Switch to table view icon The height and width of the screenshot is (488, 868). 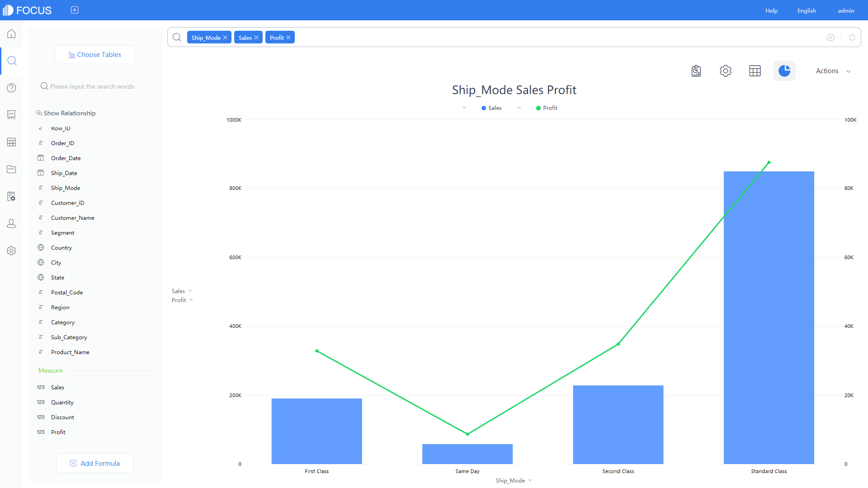pyautogui.click(x=755, y=71)
